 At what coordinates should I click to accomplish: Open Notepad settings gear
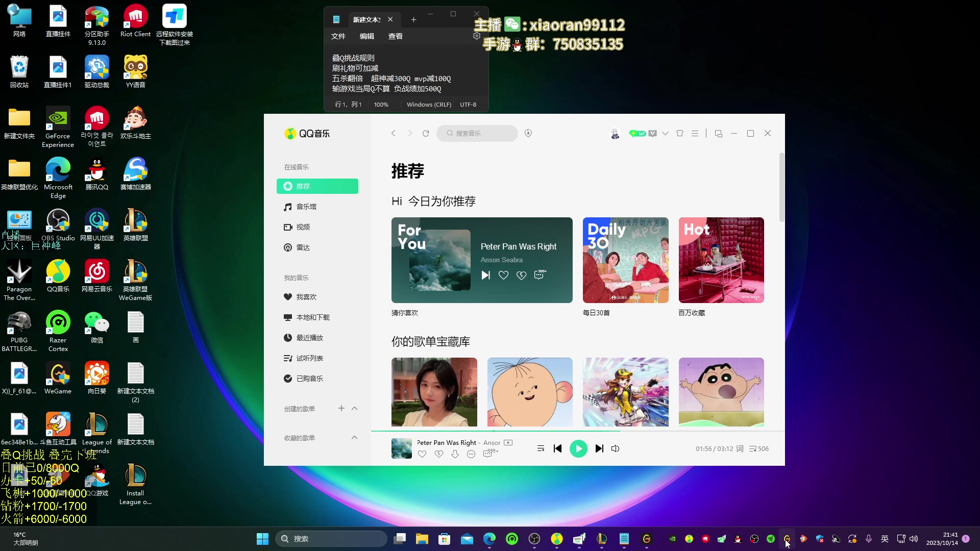coord(476,36)
